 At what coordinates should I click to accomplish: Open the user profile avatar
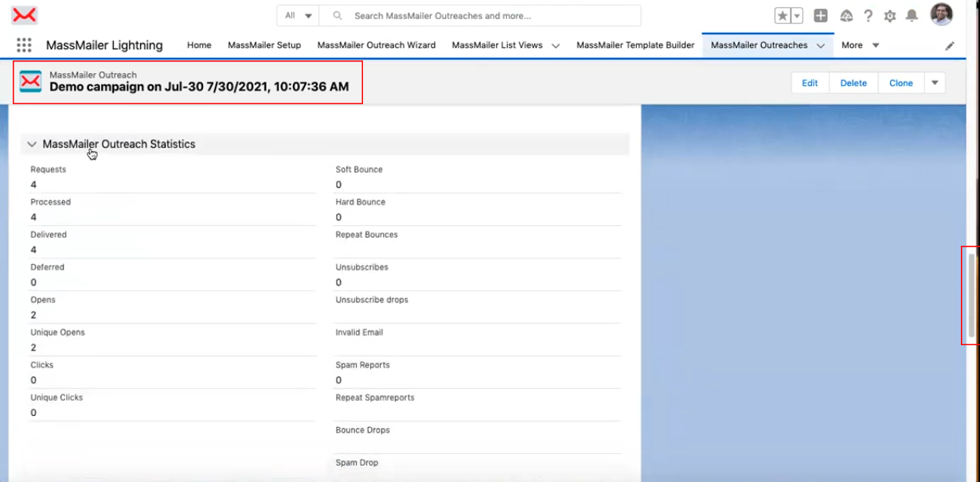coord(942,14)
